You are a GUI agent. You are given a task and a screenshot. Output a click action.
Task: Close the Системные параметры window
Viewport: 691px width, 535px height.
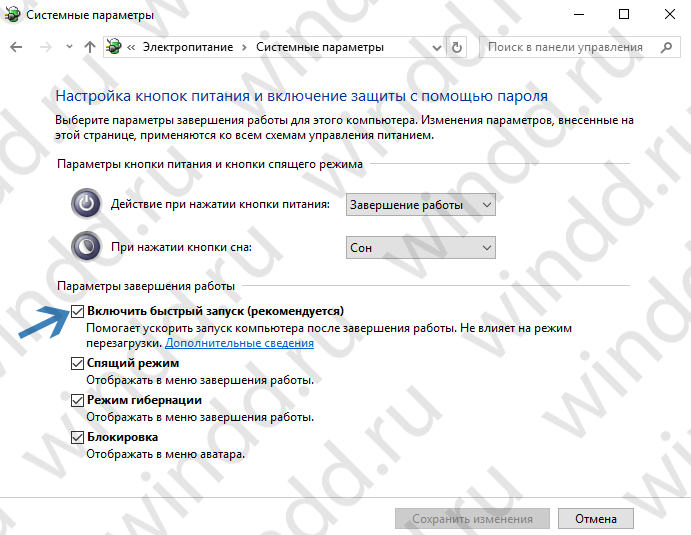[670, 14]
